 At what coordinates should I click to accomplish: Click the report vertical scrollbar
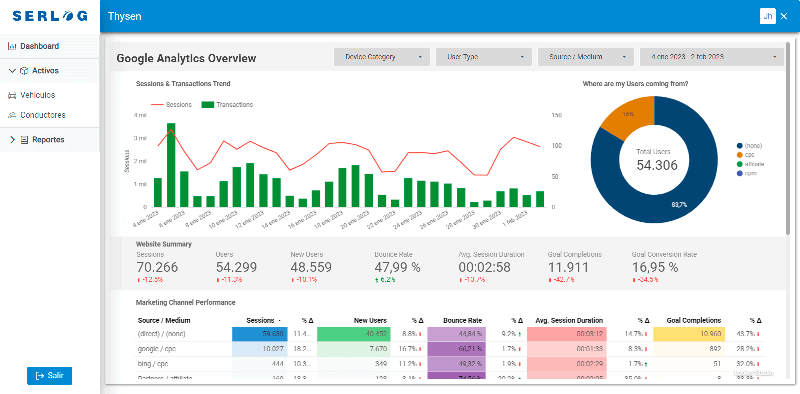point(788,137)
